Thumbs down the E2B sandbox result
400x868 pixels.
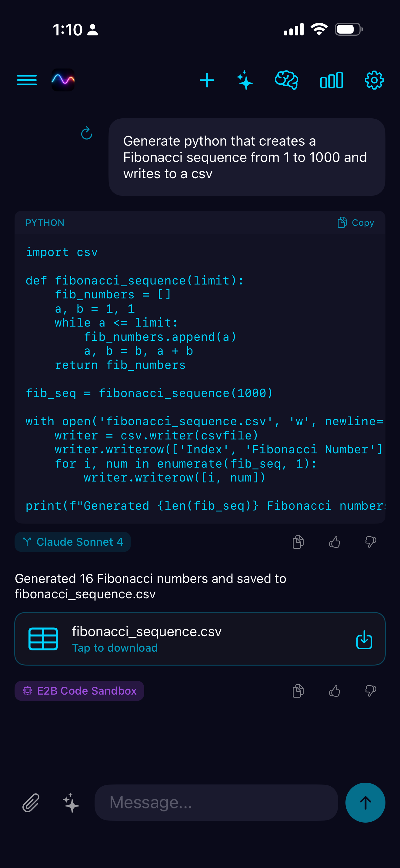(370, 691)
